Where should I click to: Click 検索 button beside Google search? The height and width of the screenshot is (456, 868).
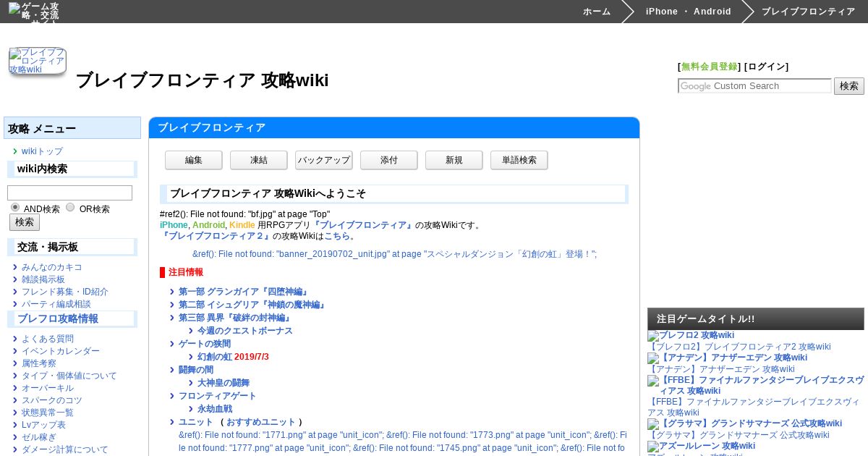(x=849, y=86)
